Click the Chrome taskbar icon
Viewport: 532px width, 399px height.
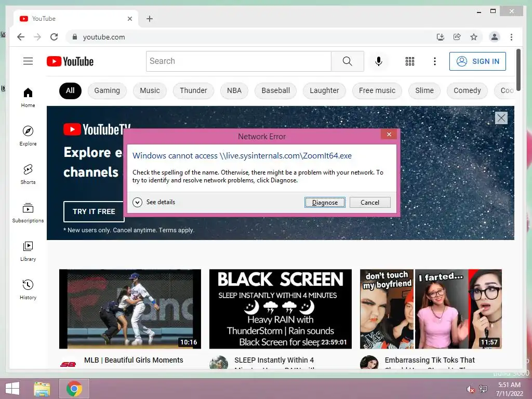pos(74,389)
